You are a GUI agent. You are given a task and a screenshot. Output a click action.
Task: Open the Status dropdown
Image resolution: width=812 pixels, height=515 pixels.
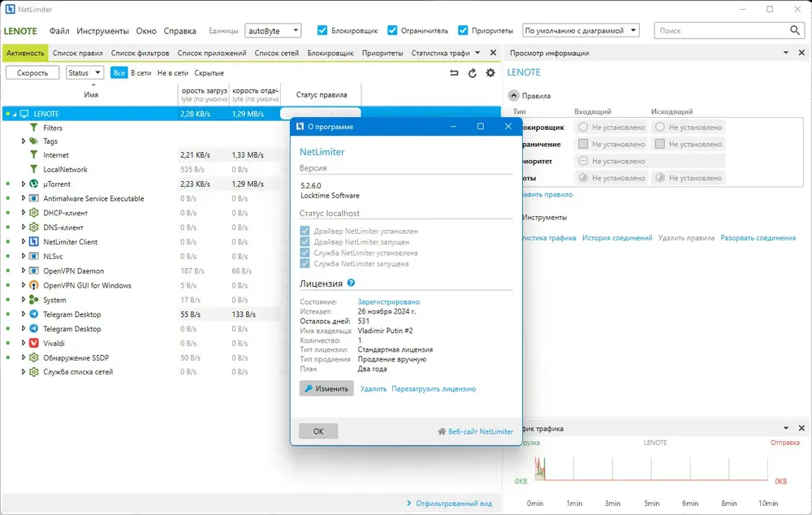click(84, 73)
